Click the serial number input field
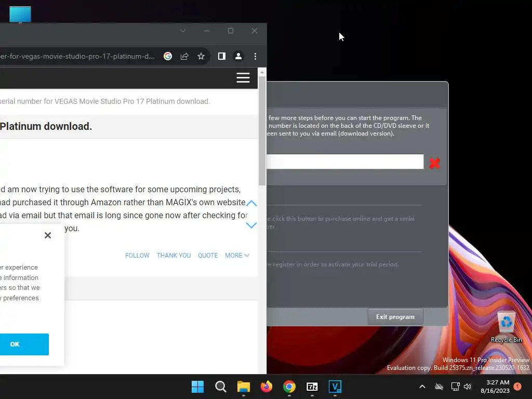The height and width of the screenshot is (399, 532). click(x=345, y=162)
